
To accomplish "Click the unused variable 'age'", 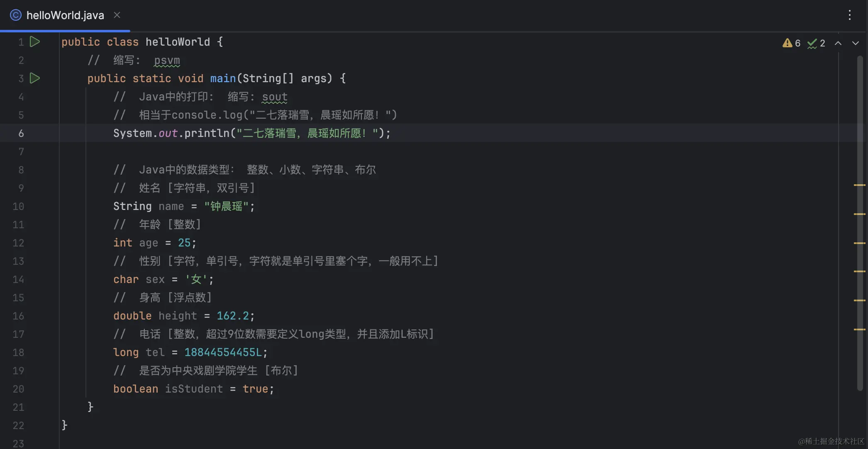I will coord(149,243).
